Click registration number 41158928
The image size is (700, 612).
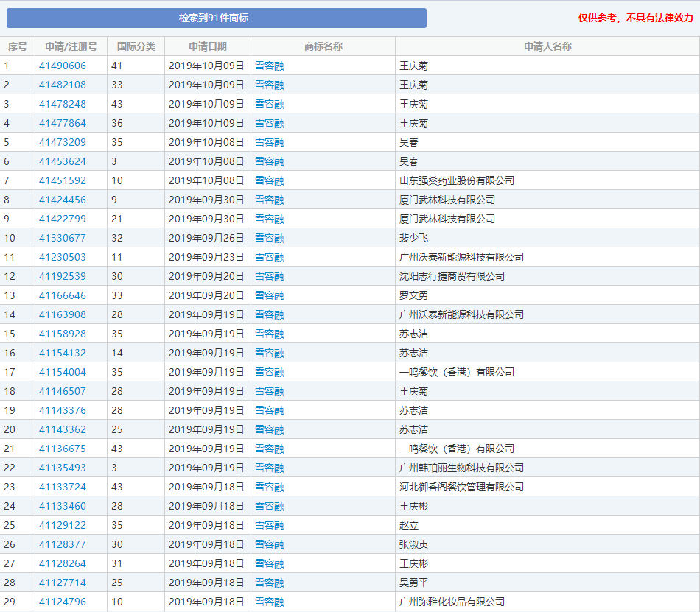[x=63, y=334]
